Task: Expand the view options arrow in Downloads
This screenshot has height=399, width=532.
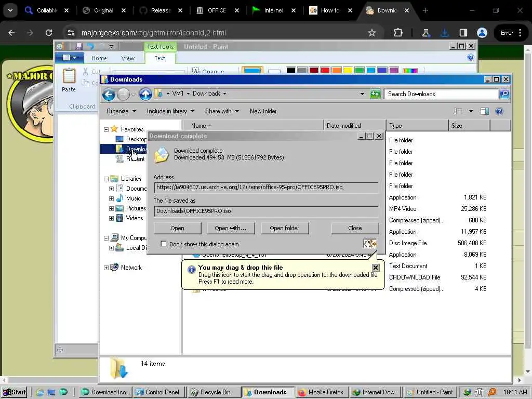Action: pyautogui.click(x=471, y=111)
